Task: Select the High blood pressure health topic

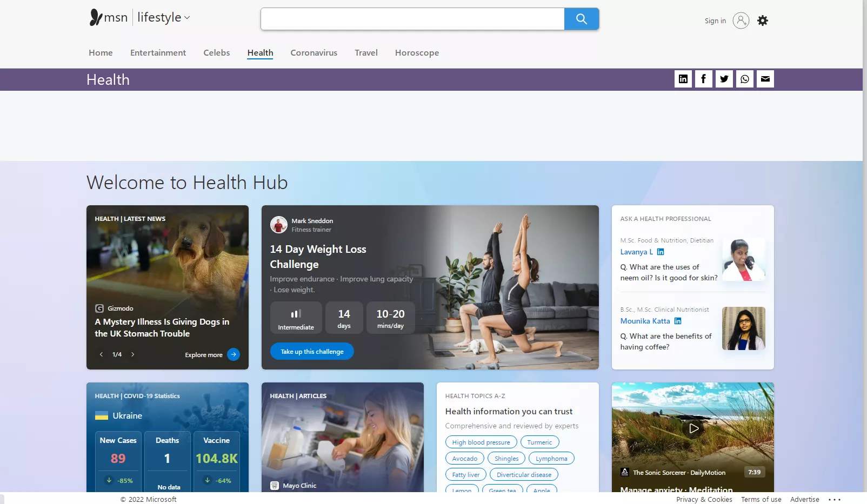Action: coord(481,442)
